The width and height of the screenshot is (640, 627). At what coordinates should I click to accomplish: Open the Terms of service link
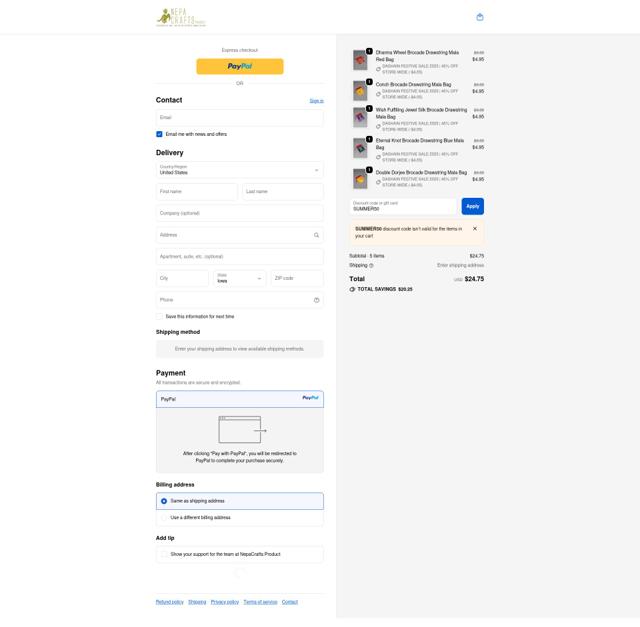[260, 602]
